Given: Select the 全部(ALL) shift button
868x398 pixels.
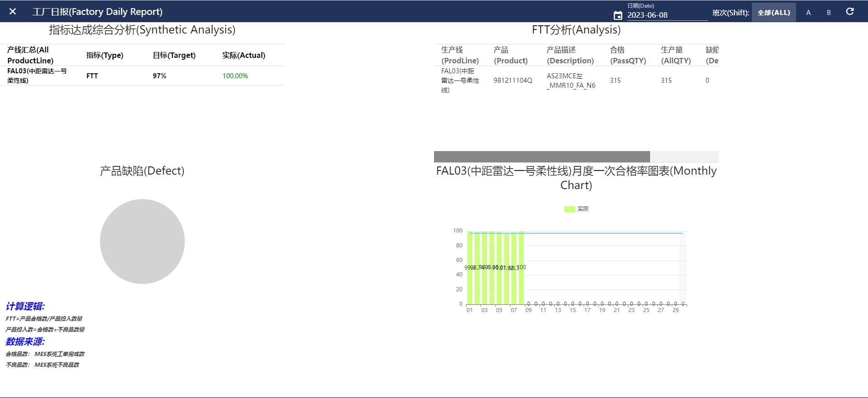Looking at the screenshot, I should click(774, 13).
